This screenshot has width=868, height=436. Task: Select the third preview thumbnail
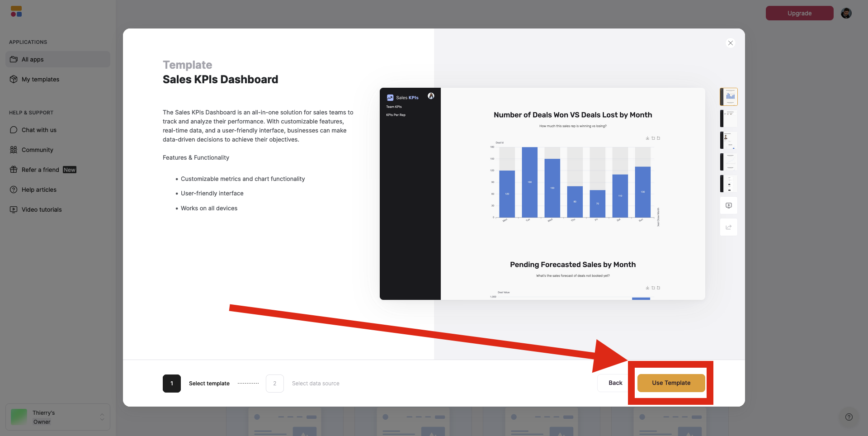coord(729,140)
